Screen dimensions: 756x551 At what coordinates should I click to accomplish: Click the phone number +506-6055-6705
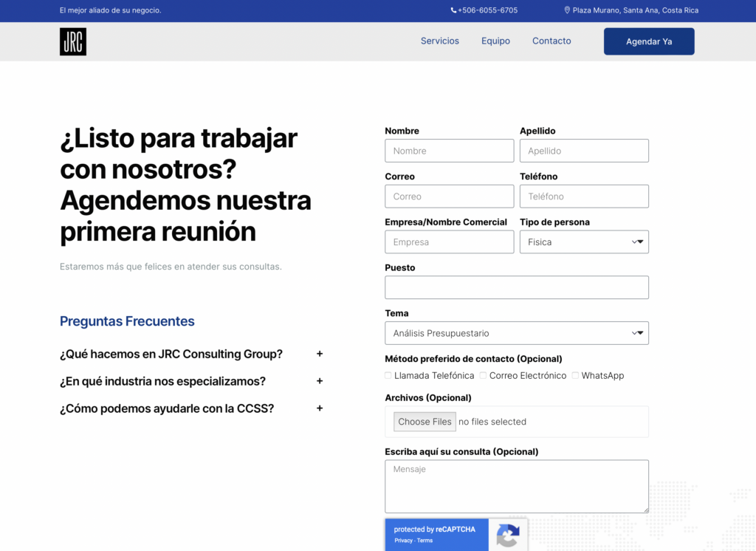(487, 10)
